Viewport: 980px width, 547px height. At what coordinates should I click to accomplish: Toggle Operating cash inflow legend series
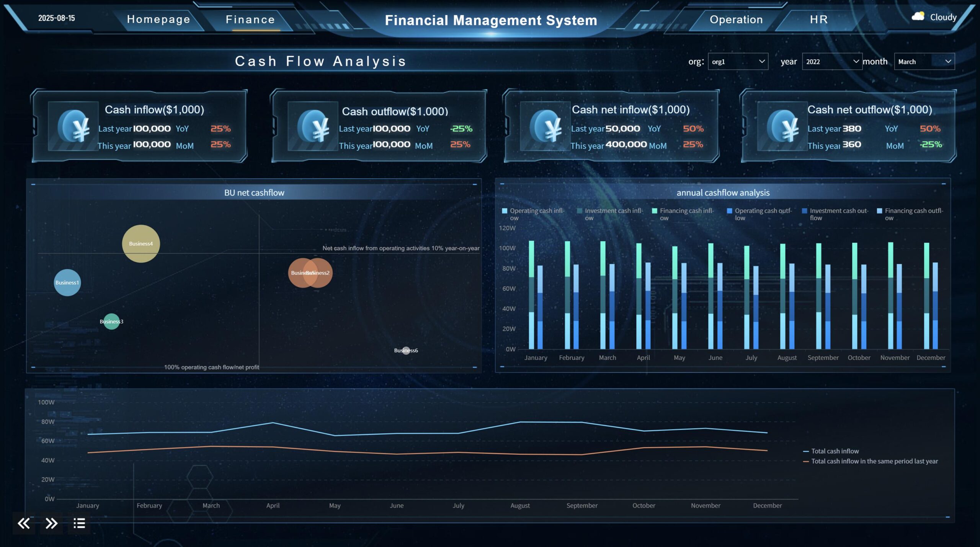pyautogui.click(x=533, y=214)
